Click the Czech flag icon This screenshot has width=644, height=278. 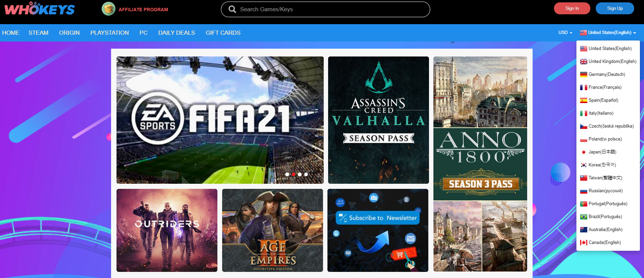pos(584,126)
